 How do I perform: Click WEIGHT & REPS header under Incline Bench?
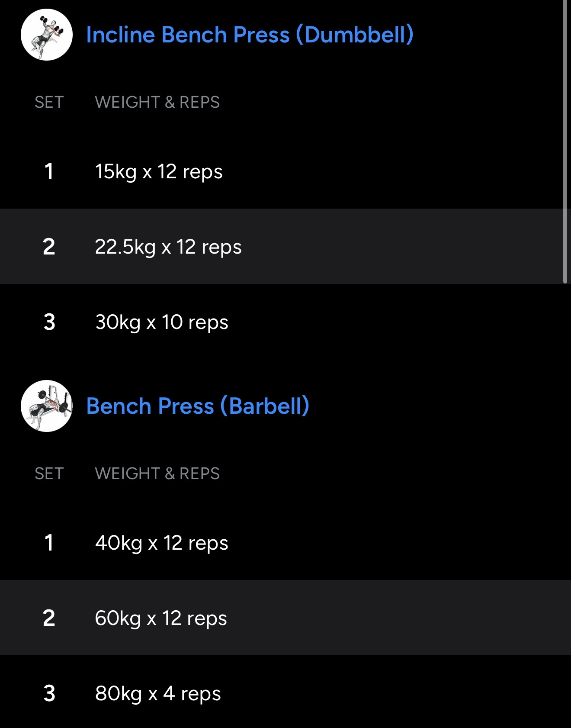[157, 102]
